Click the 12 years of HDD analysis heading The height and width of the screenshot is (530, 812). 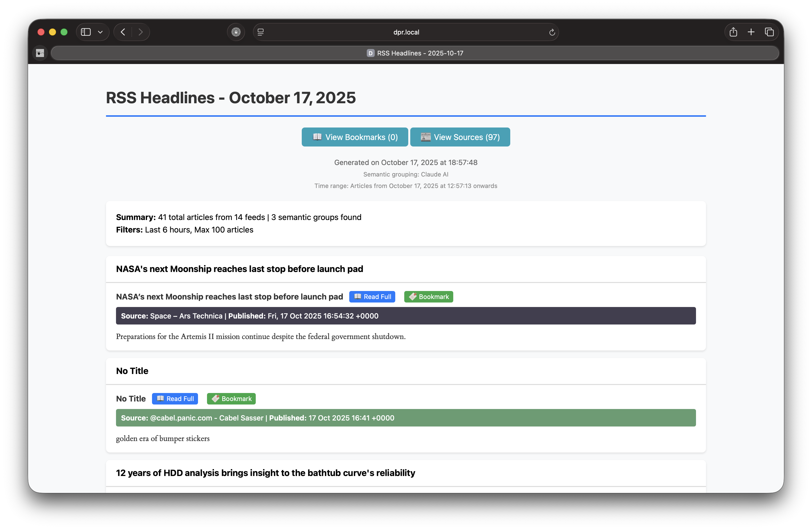(x=265, y=473)
